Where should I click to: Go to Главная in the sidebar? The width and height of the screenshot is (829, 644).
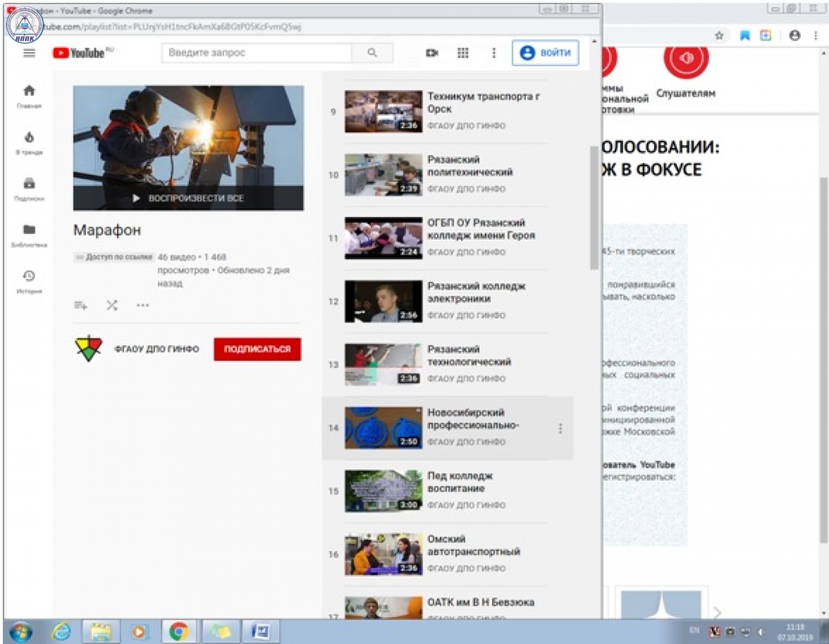(29, 96)
